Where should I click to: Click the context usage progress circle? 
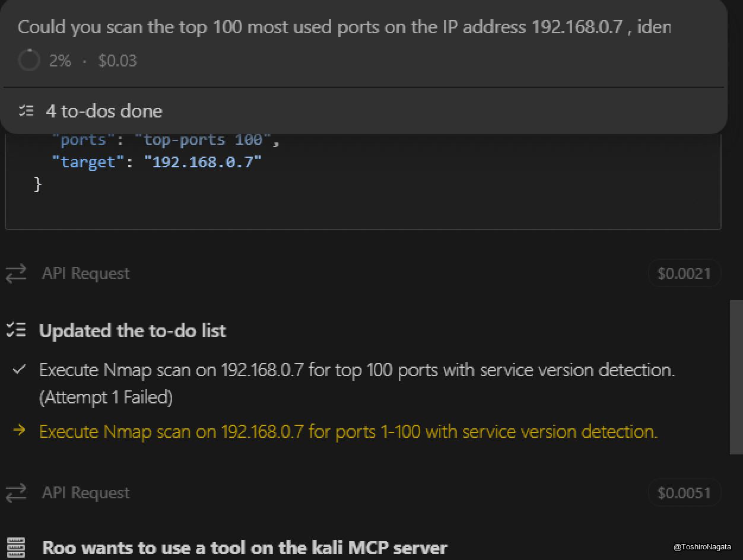click(x=28, y=61)
